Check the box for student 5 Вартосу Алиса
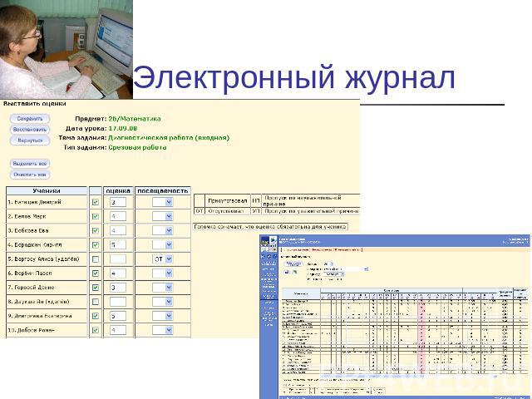 coord(96,259)
